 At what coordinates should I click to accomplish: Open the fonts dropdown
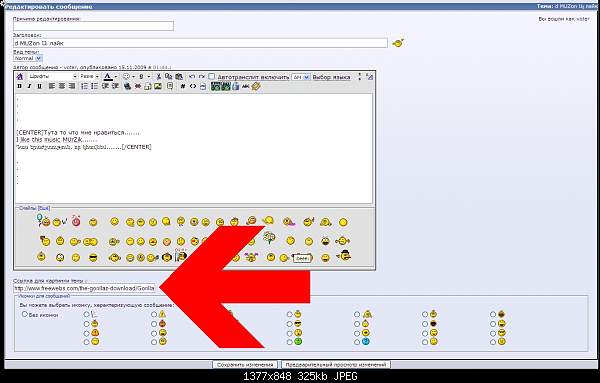point(52,77)
